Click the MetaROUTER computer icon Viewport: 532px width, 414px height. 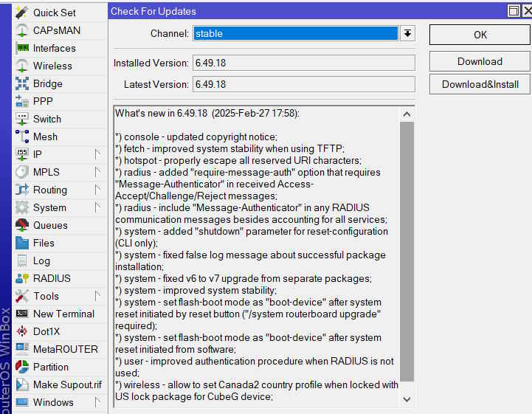[x=21, y=349]
